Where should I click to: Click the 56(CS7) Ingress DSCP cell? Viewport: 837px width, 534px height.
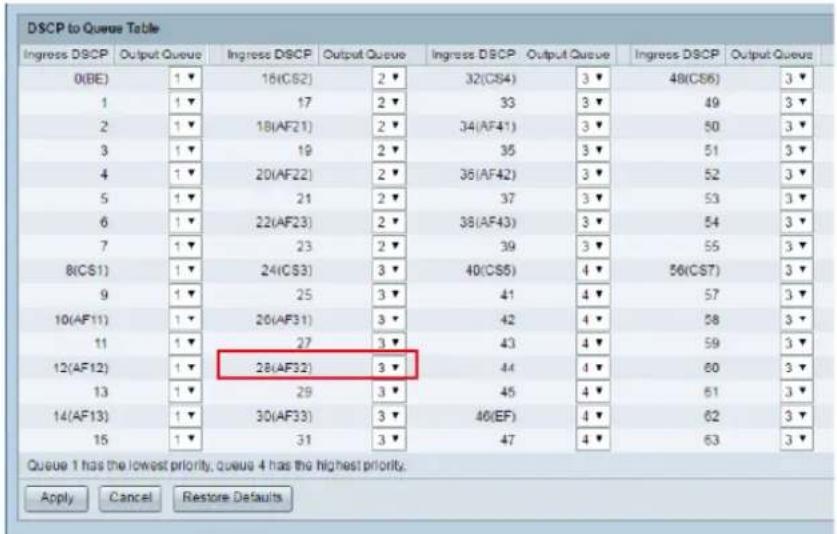pos(694,271)
